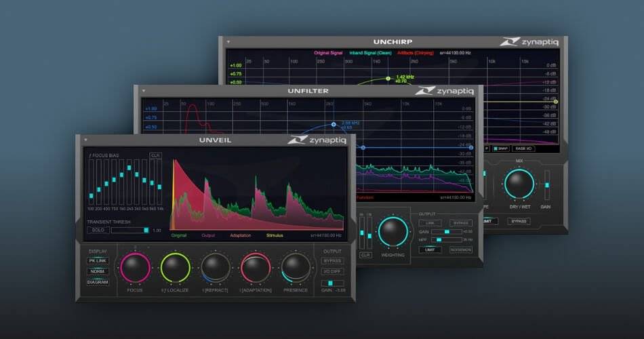Click the 750 Hz focus bias fader
The height and width of the screenshot is (339, 644).
coord(114,182)
